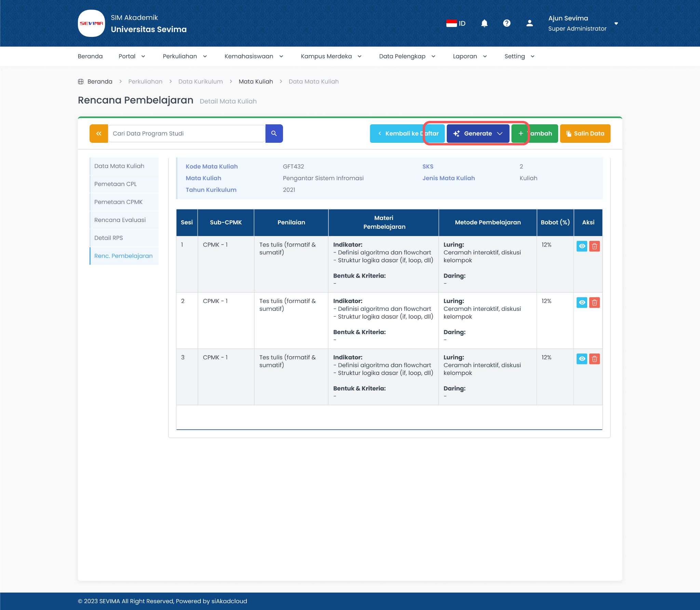
Task: View session 1 details eye icon
Action: (582, 246)
